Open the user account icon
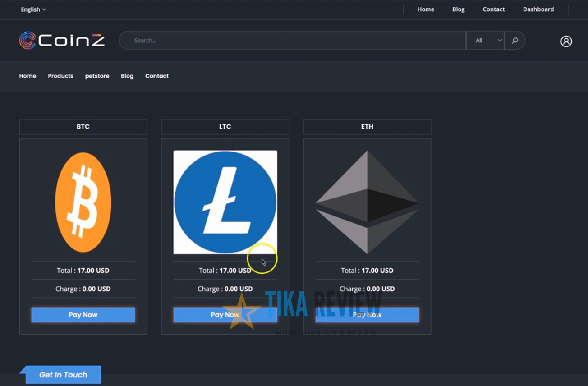 (x=566, y=41)
